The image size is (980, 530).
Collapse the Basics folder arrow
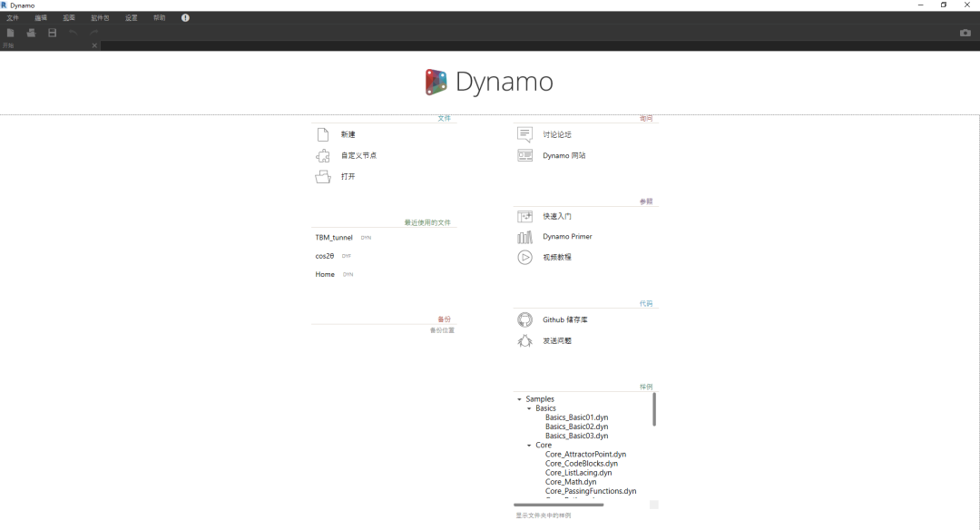[x=529, y=408]
